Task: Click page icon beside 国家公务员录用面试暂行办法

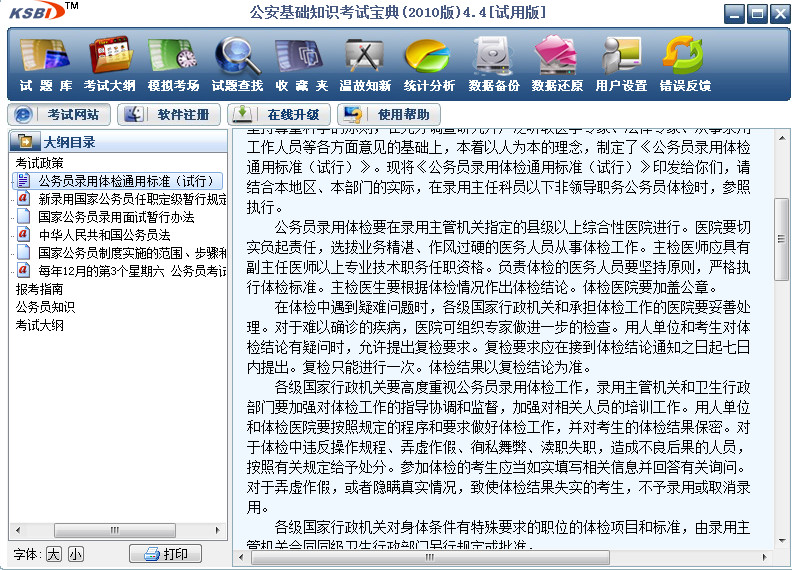Action: coord(23,216)
